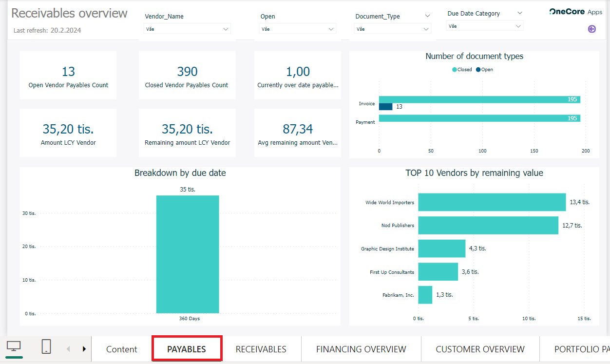Select the Content page tab
This screenshot has height=364, width=610.
[122, 349]
